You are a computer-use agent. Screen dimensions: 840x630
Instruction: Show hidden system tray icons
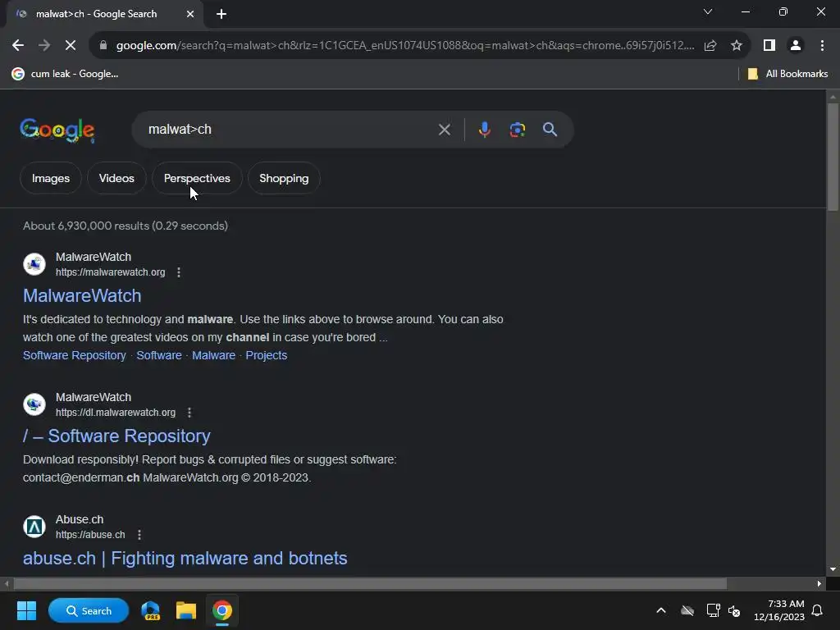pyautogui.click(x=661, y=610)
